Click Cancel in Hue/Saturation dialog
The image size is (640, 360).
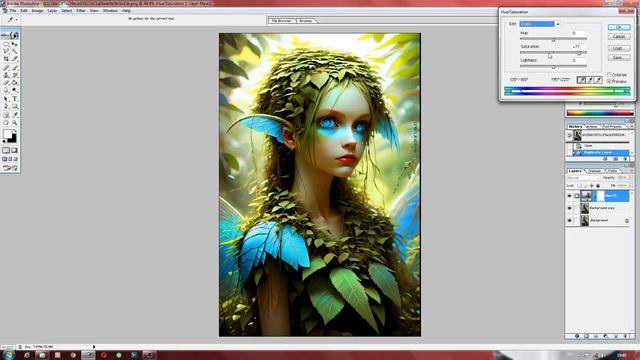619,37
